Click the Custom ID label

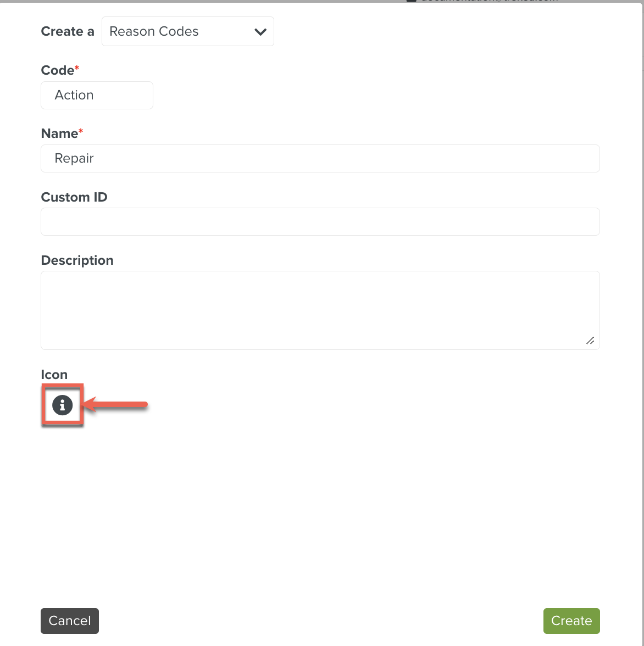[74, 197]
